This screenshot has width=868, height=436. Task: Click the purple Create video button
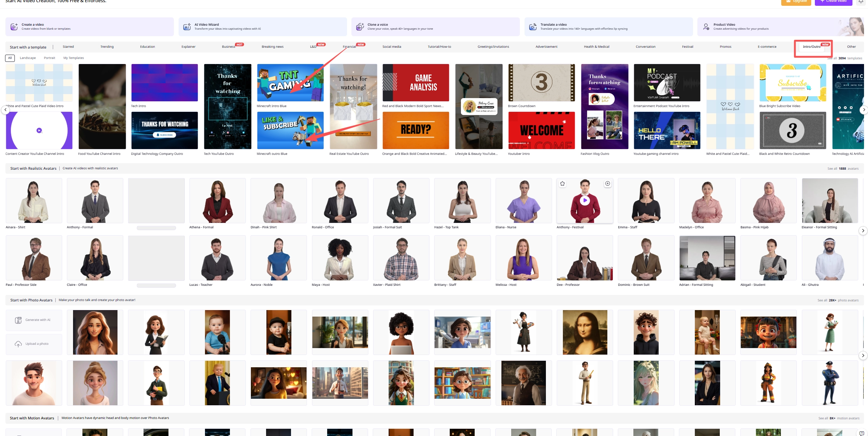tap(833, 2)
